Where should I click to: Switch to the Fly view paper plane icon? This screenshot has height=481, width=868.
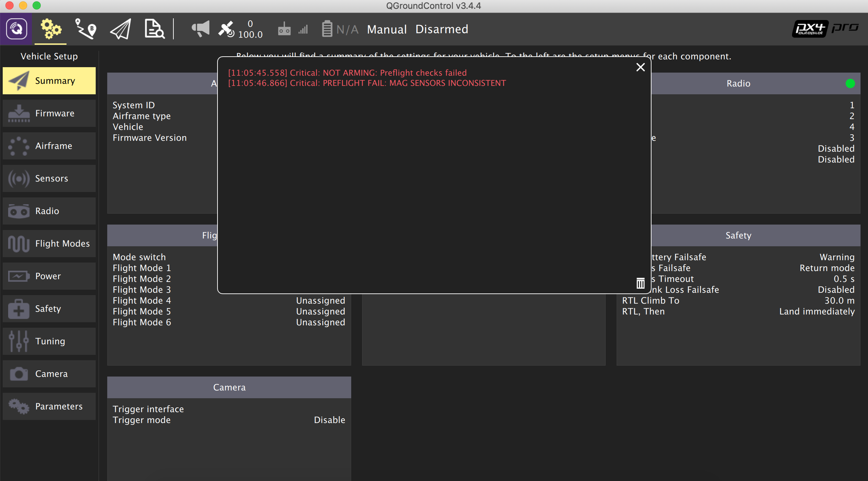pos(120,29)
